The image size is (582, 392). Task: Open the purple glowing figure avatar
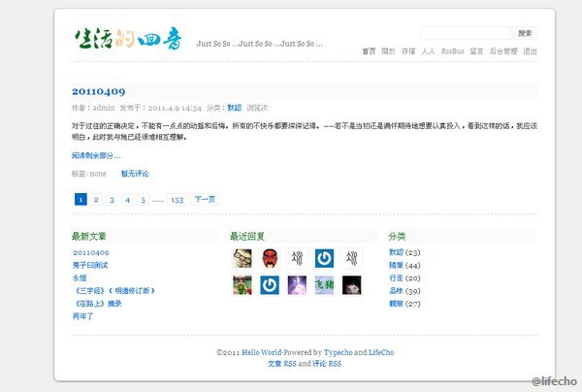tap(297, 285)
